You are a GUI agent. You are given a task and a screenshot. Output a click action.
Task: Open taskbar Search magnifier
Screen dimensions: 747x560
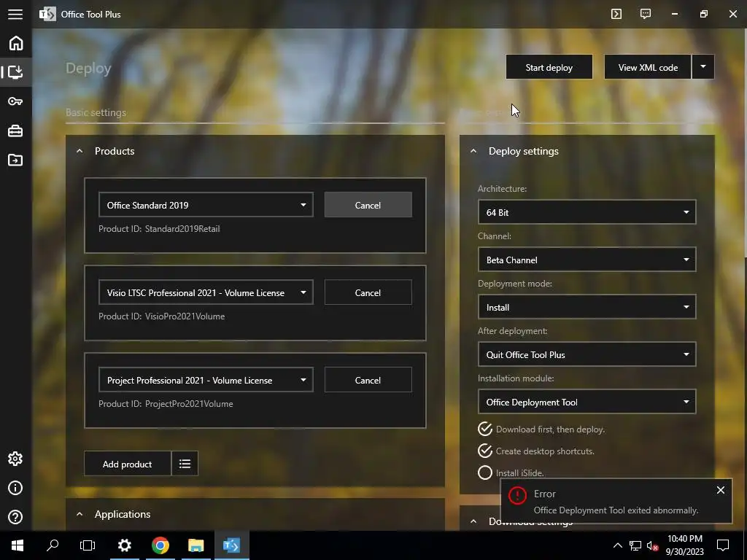(53, 545)
